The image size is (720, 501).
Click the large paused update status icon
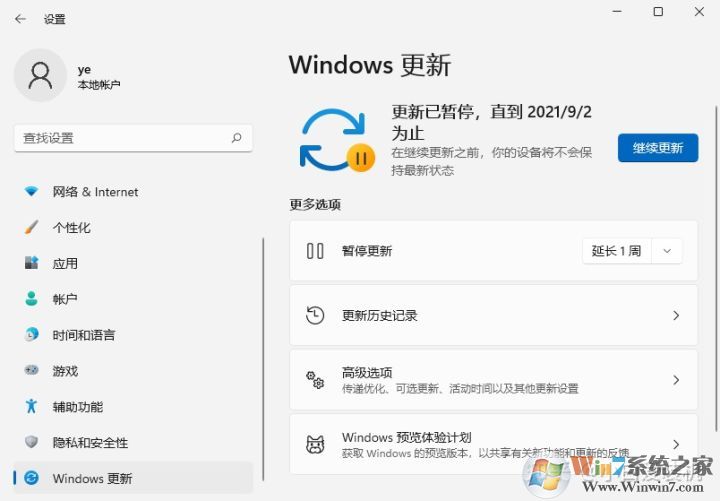[337, 141]
